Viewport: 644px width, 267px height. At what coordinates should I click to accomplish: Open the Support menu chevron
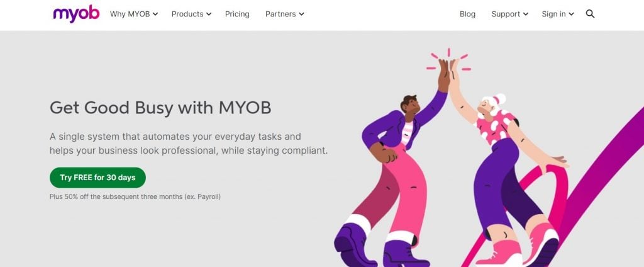[526, 14]
